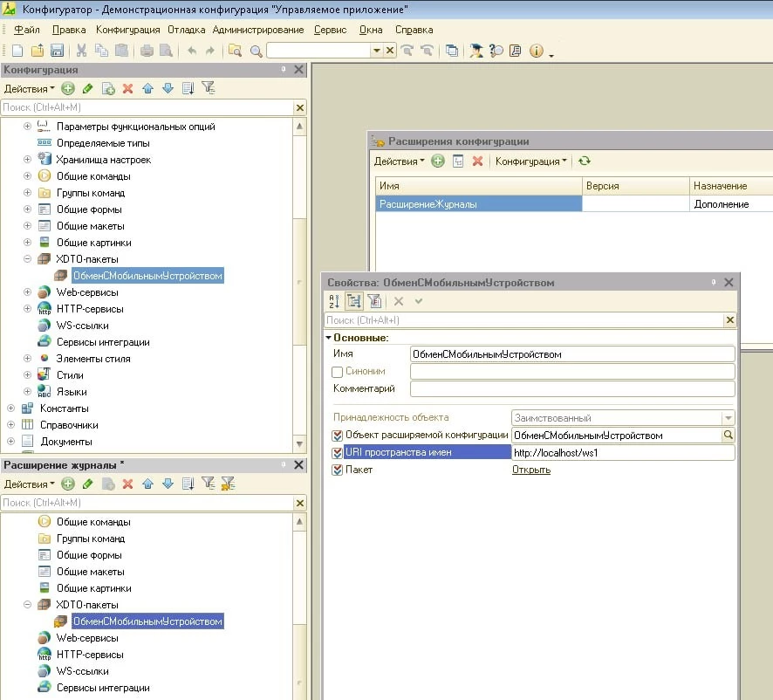Collapse the Основные properties section

click(x=329, y=338)
